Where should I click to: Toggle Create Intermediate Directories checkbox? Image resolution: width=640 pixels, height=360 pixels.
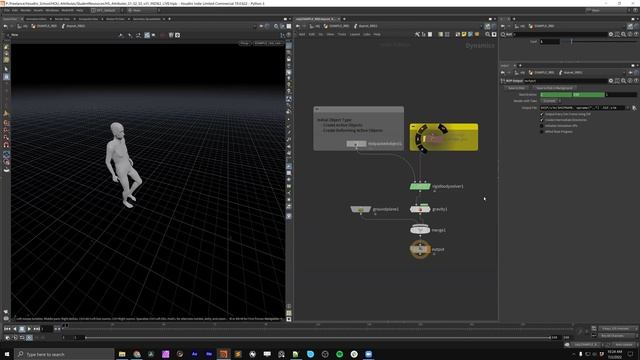542,120
